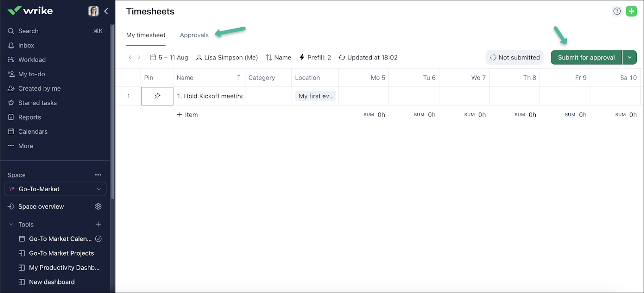Screen dimensions: 644x293
Task: Go to next week arrow
Action: (139, 57)
